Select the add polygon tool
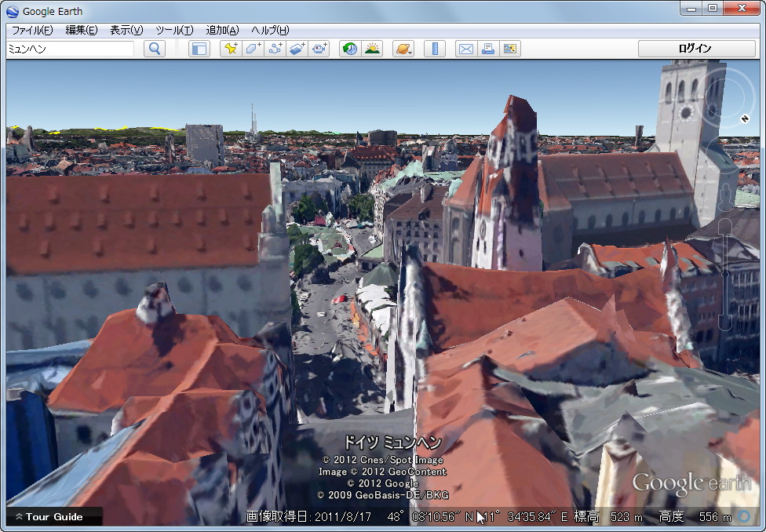 (253, 49)
